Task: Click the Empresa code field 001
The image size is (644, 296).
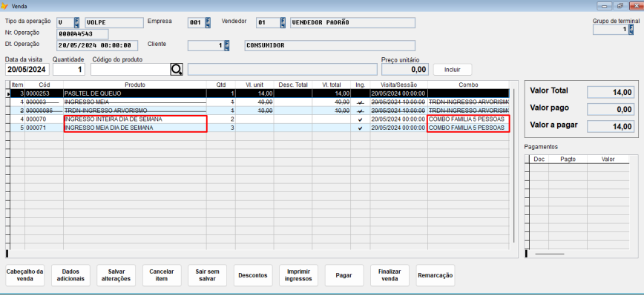Action: tap(197, 22)
